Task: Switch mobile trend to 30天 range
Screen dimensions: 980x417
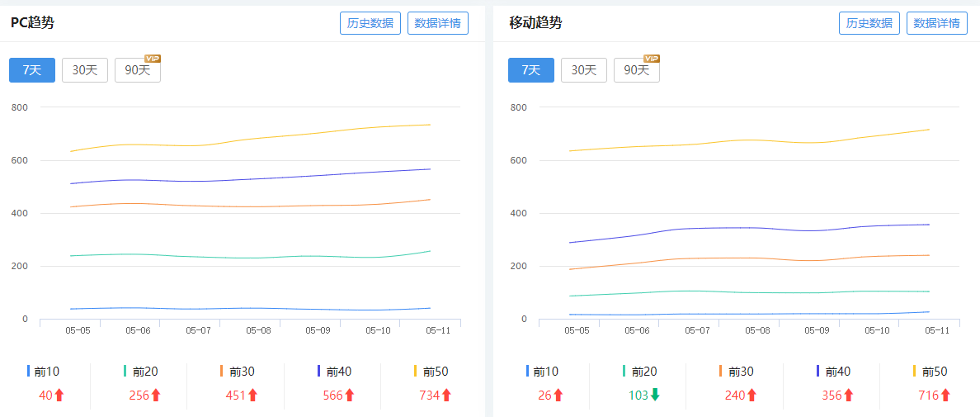Action: tap(584, 70)
